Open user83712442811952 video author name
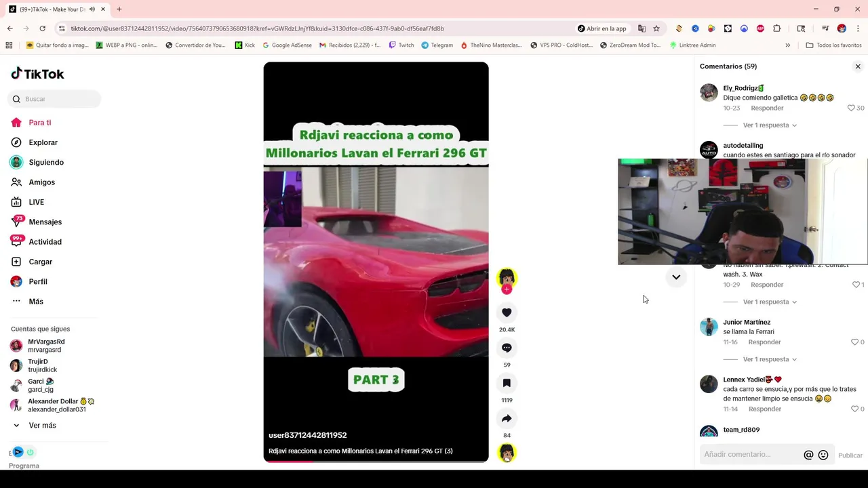Image resolution: width=868 pixels, height=488 pixels. (x=308, y=435)
